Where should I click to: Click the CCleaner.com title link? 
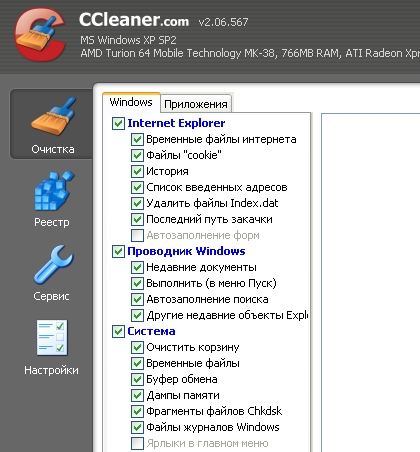click(134, 20)
